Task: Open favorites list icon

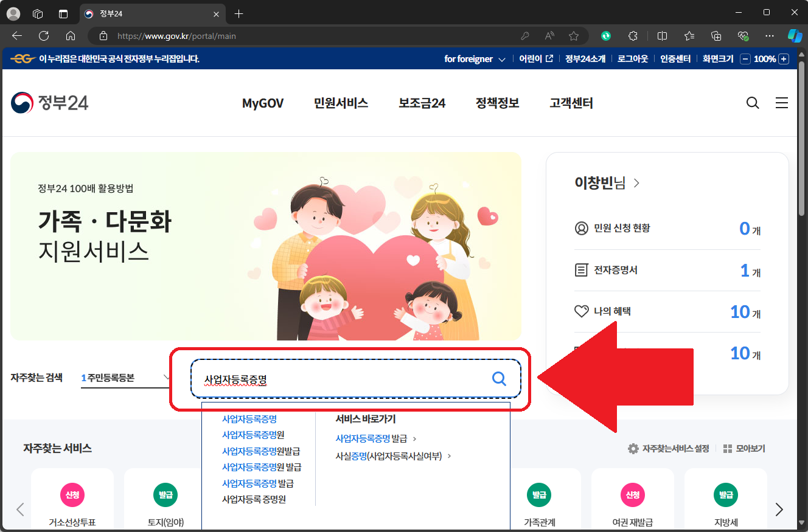Action: tap(689, 36)
